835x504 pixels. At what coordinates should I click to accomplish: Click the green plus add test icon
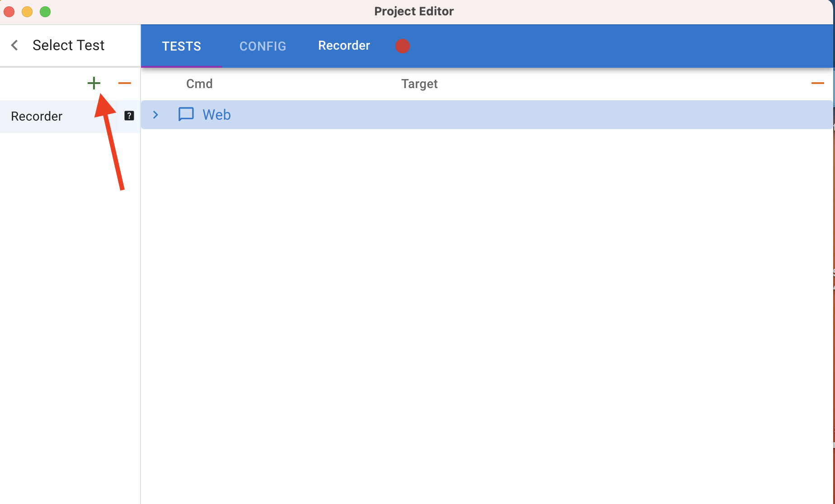tap(94, 83)
